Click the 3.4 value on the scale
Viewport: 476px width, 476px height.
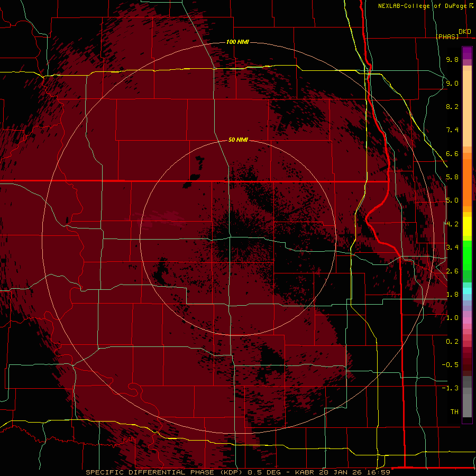pos(452,248)
